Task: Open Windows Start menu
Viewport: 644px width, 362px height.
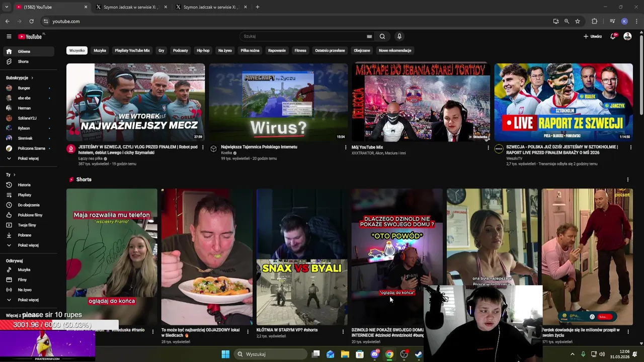Action: click(x=225, y=354)
